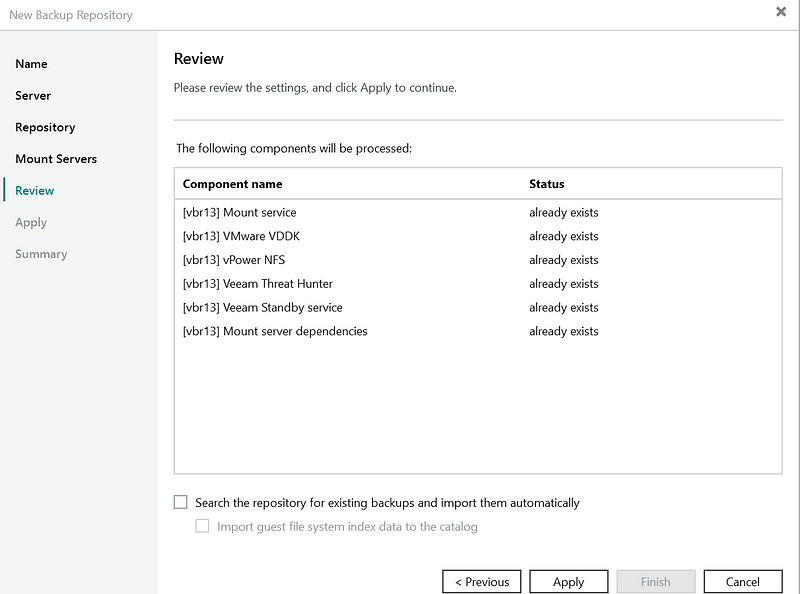Click the Previous button
The width and height of the screenshot is (800, 594).
coord(482,581)
